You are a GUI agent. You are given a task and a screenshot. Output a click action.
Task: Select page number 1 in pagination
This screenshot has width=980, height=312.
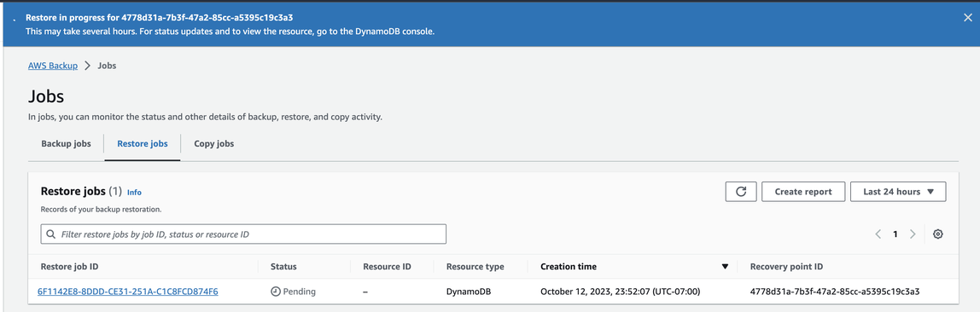click(x=895, y=234)
